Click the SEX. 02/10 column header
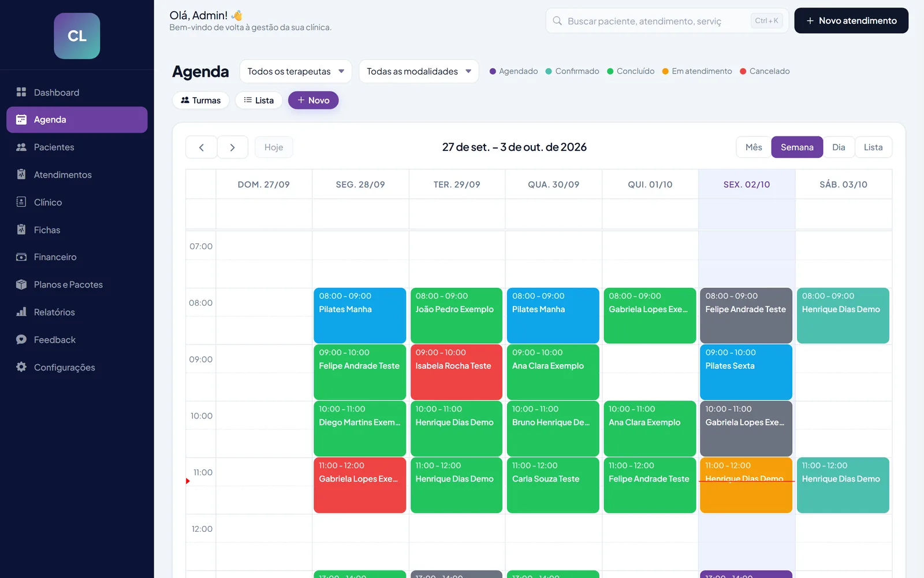Image resolution: width=924 pixels, height=578 pixels. pos(747,184)
